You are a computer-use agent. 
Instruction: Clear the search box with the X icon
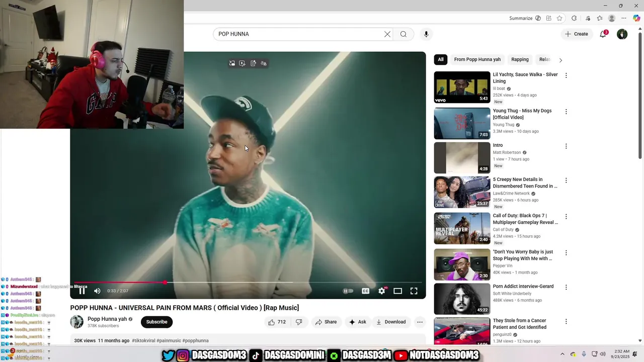387,34
